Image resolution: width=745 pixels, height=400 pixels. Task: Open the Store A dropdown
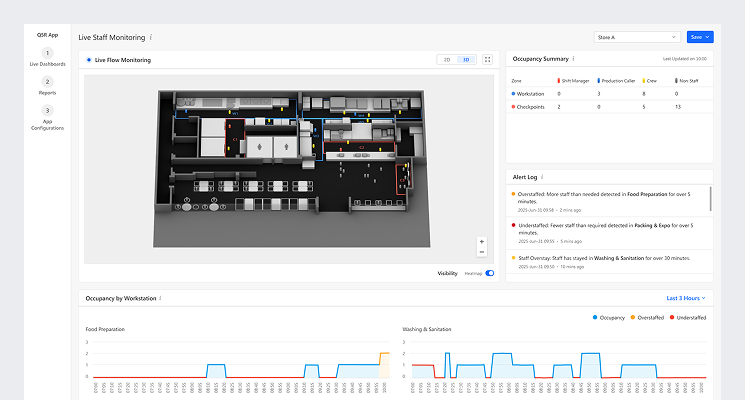[x=635, y=37]
